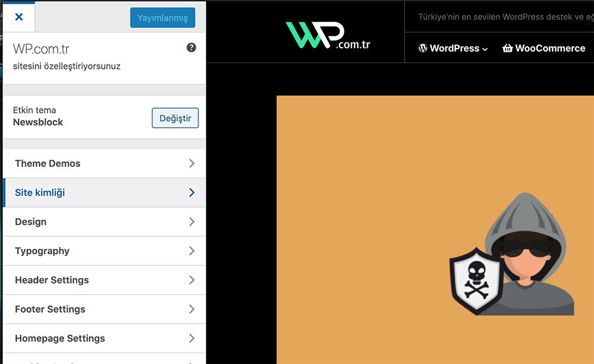Click the WP.com.tr site logo
The width and height of the screenshot is (594, 364).
[x=328, y=36]
